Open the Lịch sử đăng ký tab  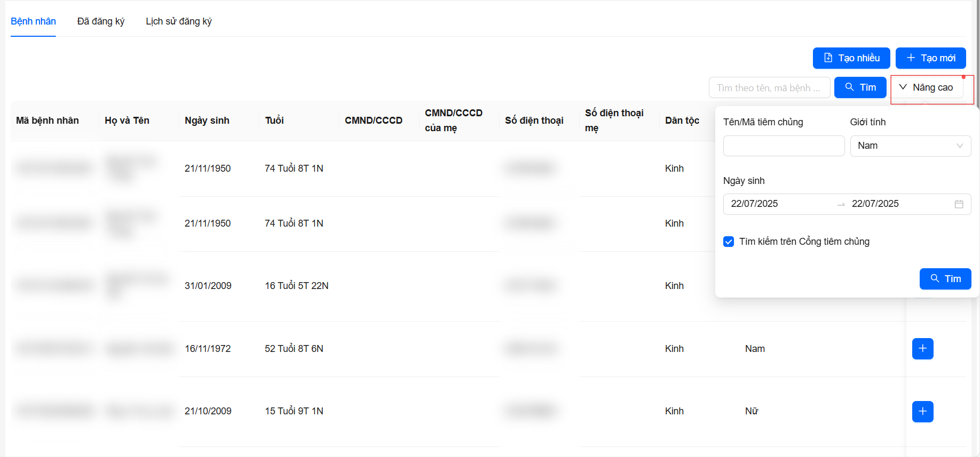(178, 21)
